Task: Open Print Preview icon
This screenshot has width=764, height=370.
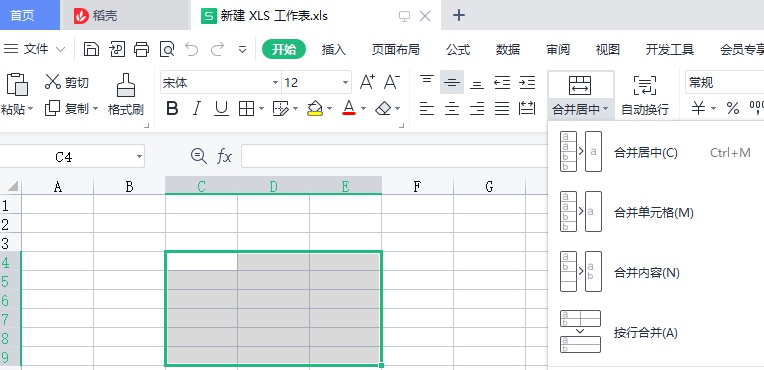Action: click(167, 49)
